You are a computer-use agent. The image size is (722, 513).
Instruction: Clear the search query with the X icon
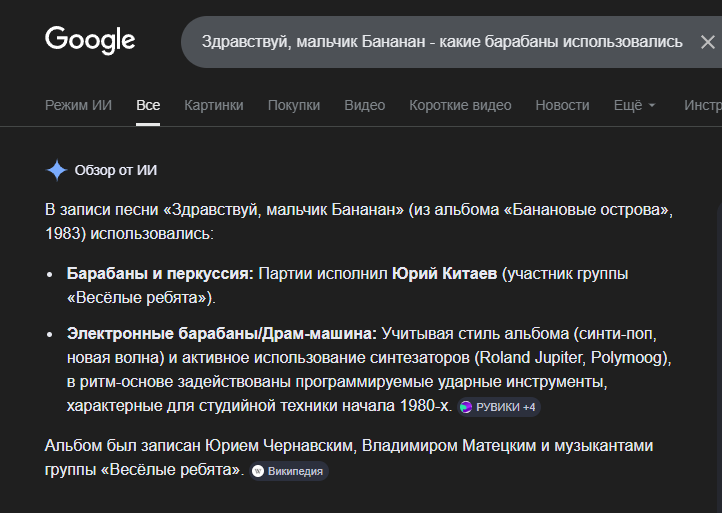pos(707,42)
